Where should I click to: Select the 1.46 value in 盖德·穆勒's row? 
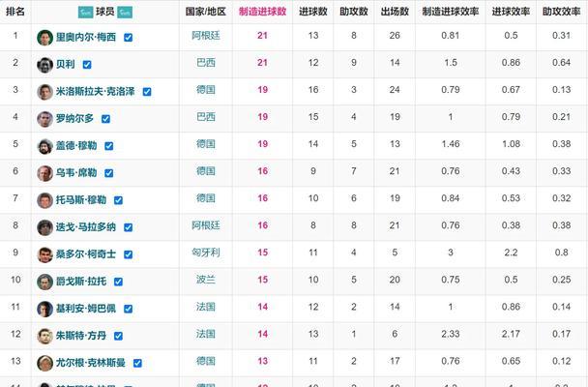pos(451,144)
